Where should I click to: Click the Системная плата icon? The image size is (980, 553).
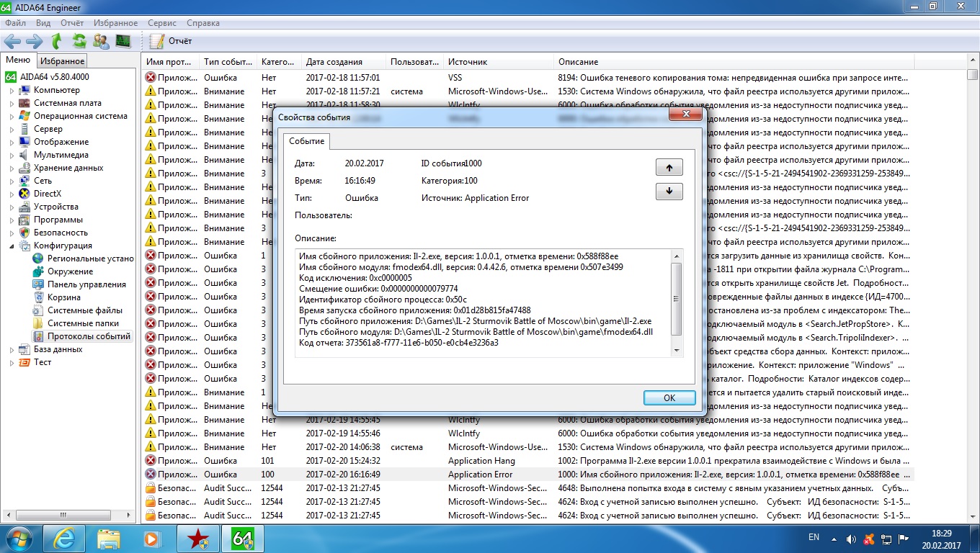(x=24, y=103)
